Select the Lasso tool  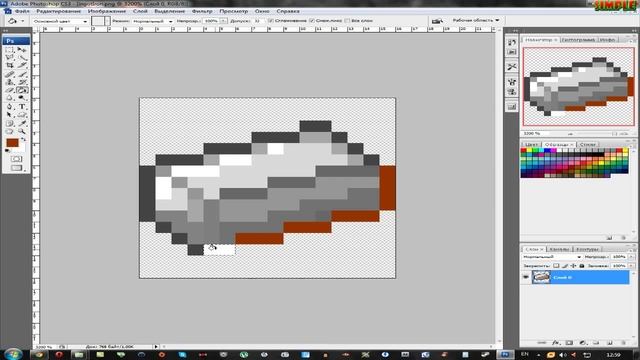9,57
